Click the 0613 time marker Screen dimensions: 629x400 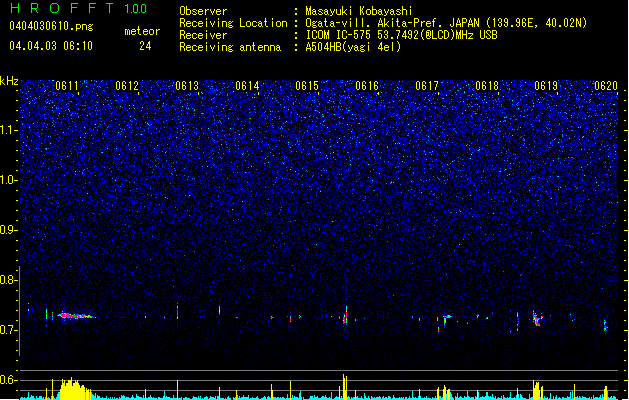click(187, 86)
